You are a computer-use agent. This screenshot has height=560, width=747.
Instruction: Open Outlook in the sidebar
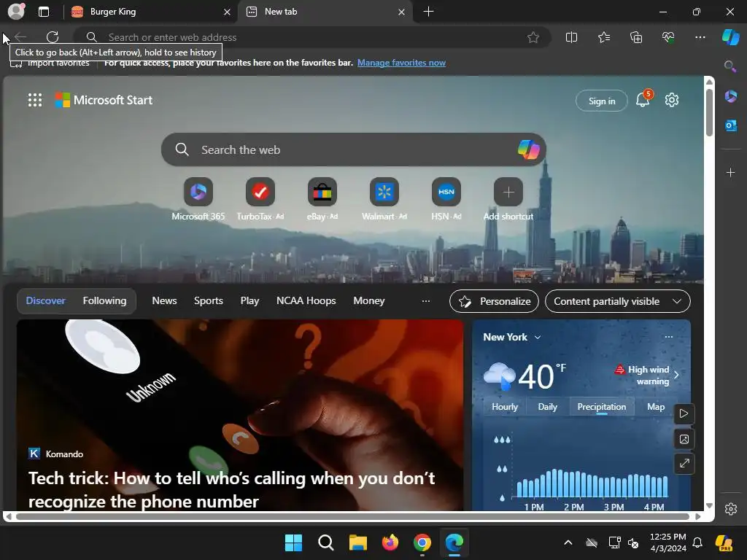click(730, 125)
